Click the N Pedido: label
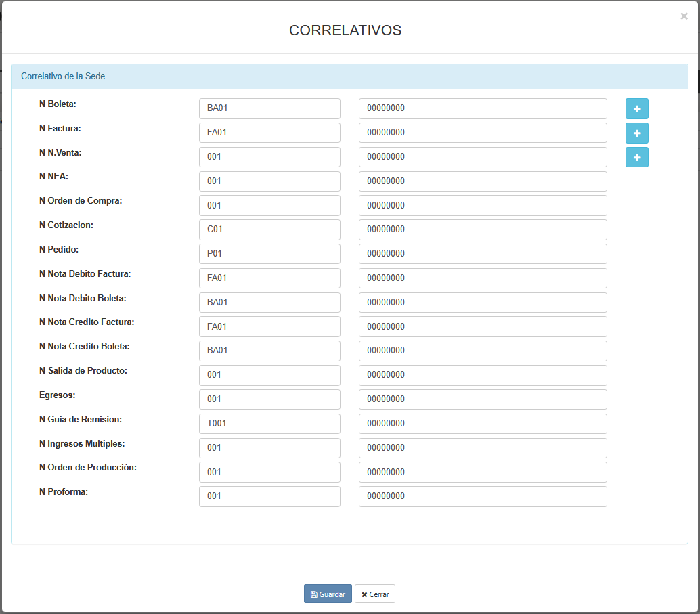Image resolution: width=700 pixels, height=614 pixels. [x=59, y=250]
